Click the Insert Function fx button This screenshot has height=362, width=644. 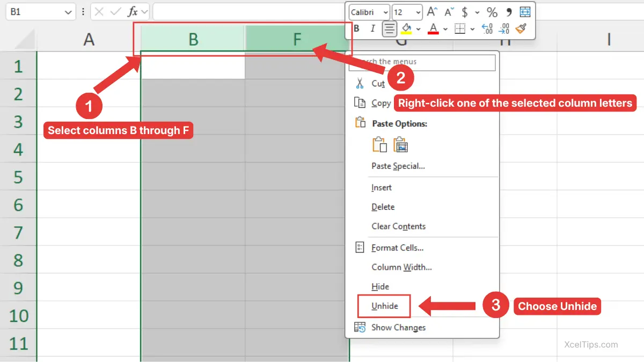(x=133, y=12)
